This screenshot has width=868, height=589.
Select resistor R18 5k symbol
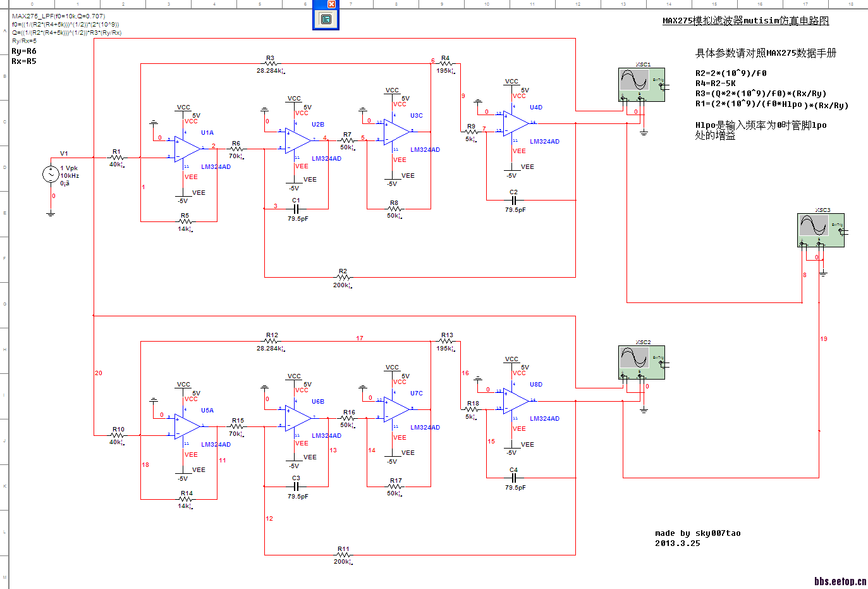pos(472,409)
